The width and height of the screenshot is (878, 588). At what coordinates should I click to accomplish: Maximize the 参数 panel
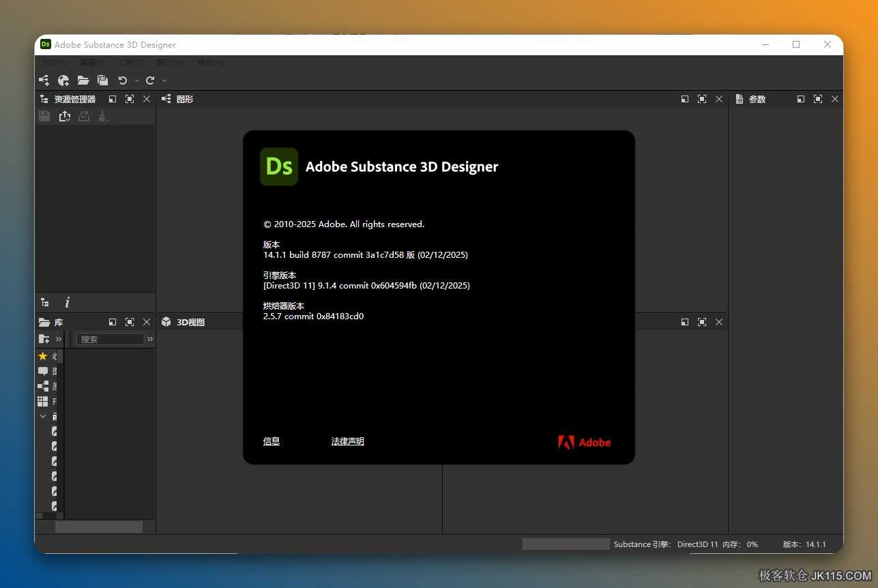point(818,99)
